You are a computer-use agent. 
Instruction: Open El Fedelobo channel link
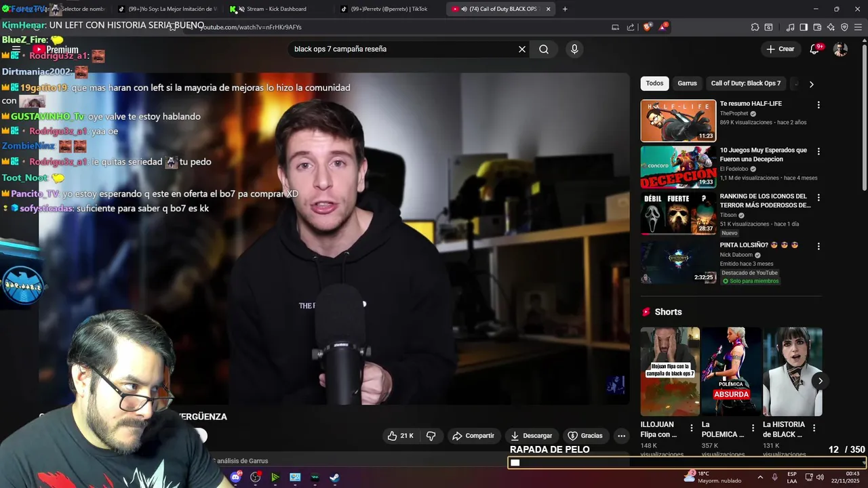pyautogui.click(x=734, y=169)
